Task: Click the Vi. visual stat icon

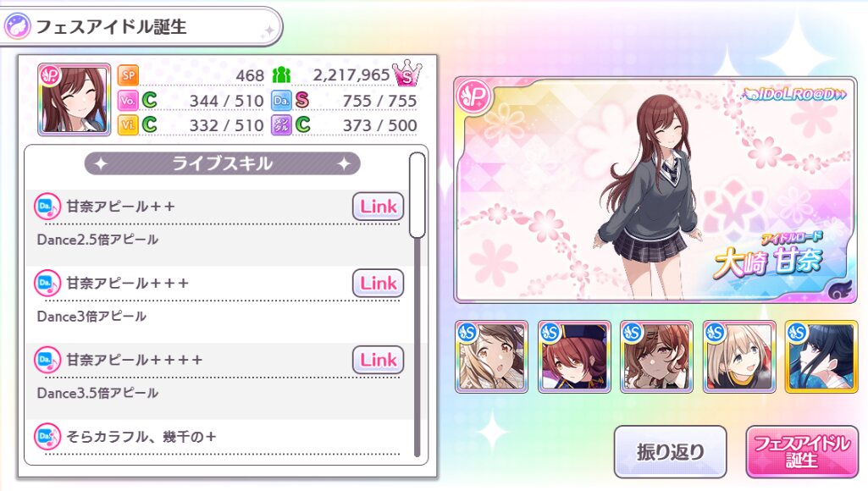Action: (128, 125)
